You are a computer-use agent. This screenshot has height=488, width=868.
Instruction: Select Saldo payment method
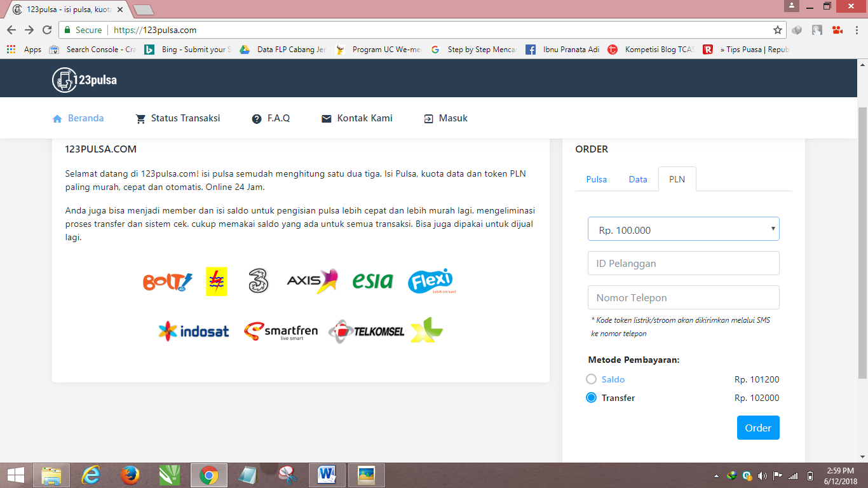[592, 379]
